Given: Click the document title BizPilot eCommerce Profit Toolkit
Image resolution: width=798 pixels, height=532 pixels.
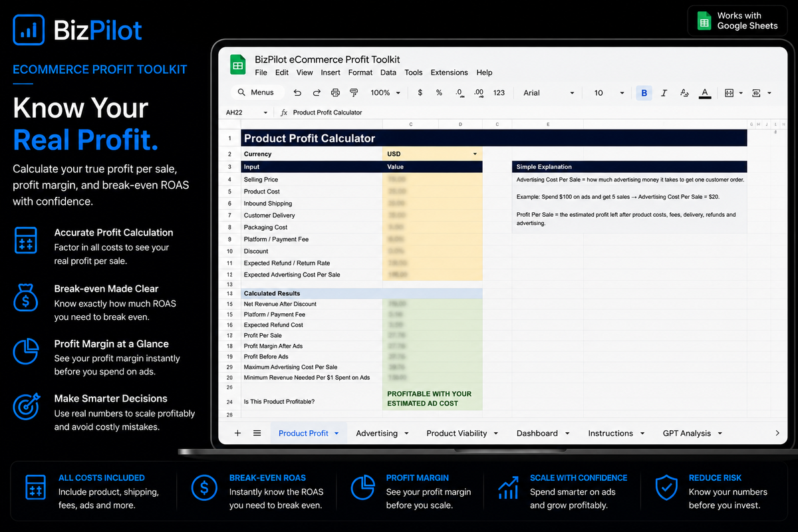Looking at the screenshot, I should coord(327,59).
